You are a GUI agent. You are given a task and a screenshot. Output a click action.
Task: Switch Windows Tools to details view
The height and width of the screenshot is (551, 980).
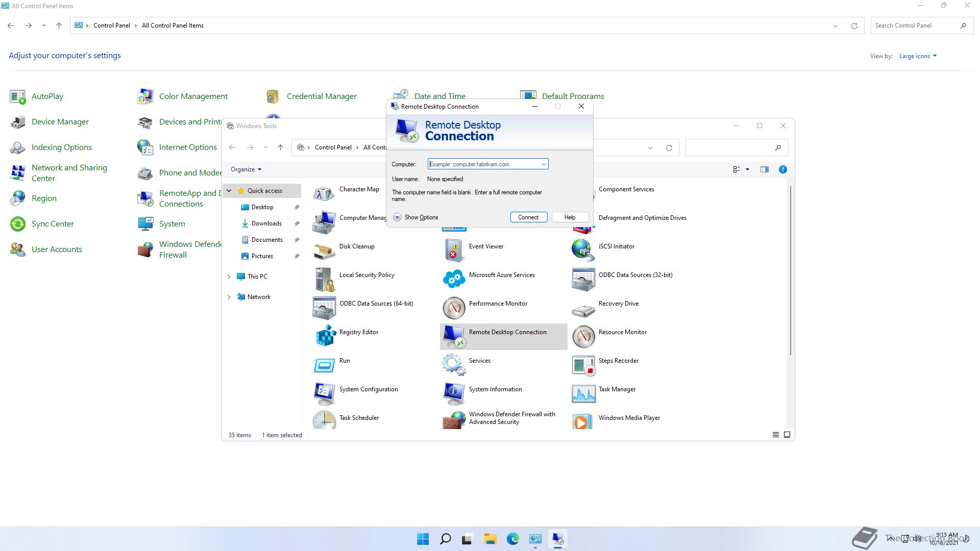775,435
